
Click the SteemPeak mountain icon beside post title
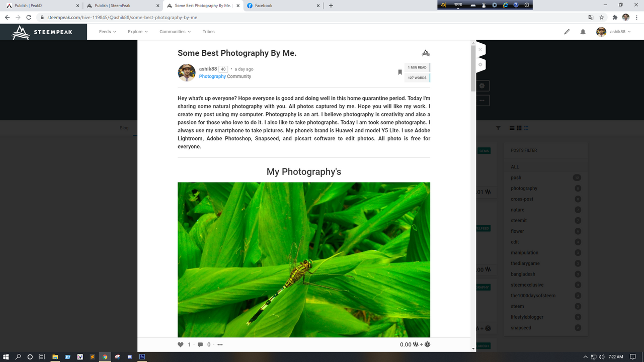pos(426,53)
